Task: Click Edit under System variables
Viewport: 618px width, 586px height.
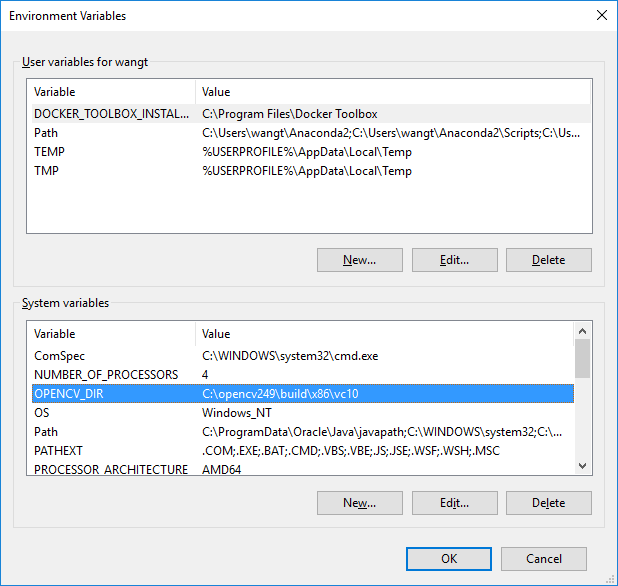Action: click(454, 502)
